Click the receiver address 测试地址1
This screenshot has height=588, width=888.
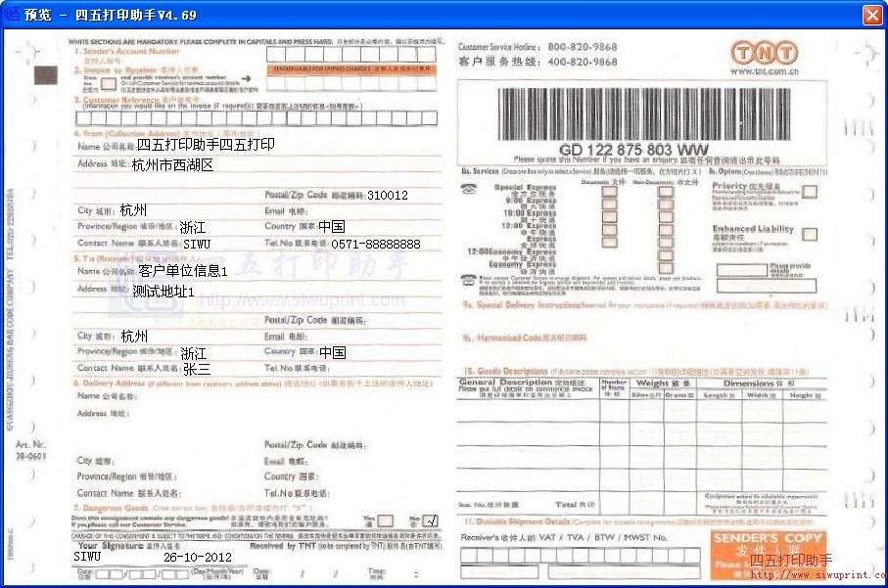point(164,292)
